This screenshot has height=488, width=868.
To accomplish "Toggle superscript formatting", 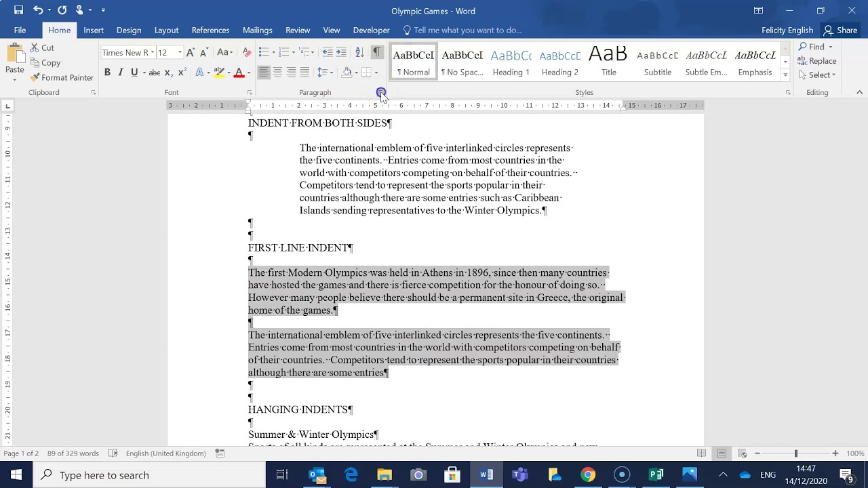I will coord(182,73).
